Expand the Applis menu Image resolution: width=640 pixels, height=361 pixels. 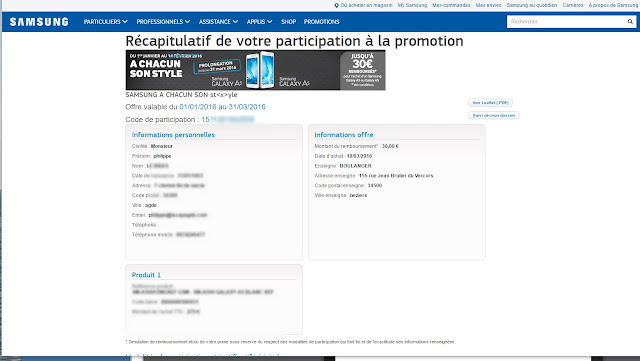tap(259, 22)
